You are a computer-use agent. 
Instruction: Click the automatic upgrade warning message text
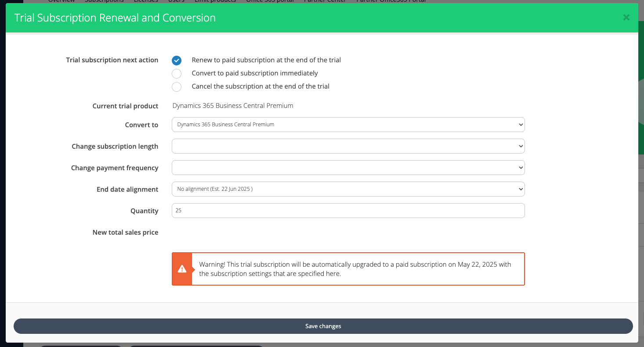click(355, 269)
